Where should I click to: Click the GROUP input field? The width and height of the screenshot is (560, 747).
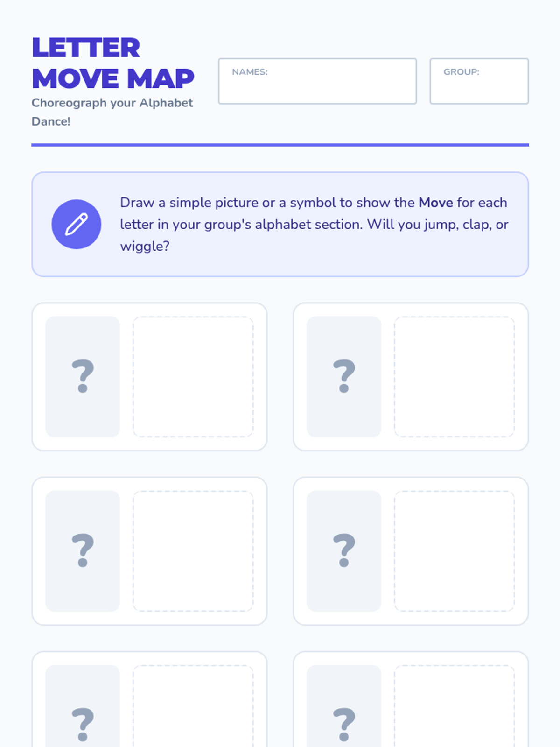coord(479,81)
